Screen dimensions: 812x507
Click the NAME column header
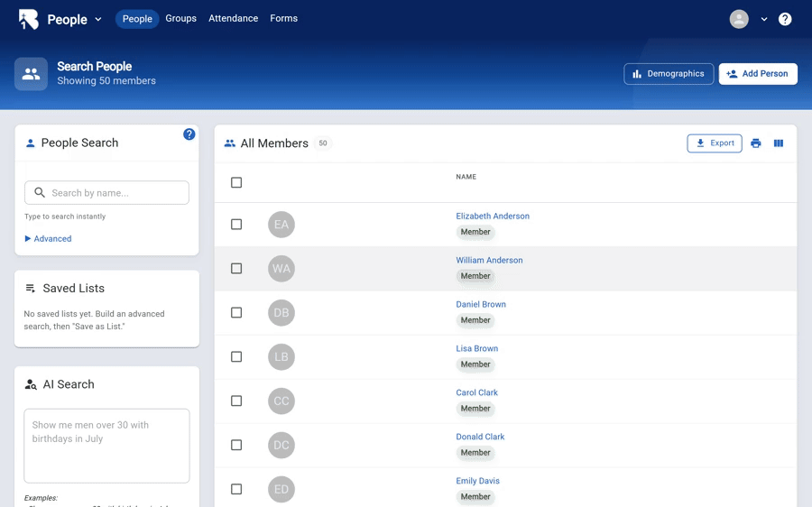coord(466,177)
